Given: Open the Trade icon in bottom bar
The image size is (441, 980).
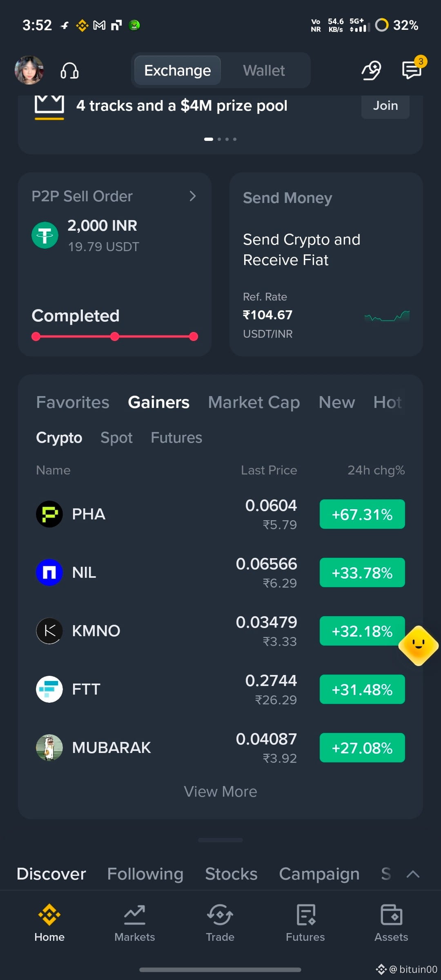Looking at the screenshot, I should (x=220, y=915).
